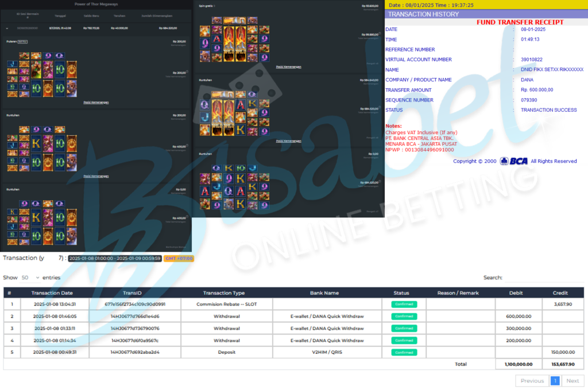Click the TRANSACTION HISTORY header bar
The width and height of the screenshot is (588, 390).
tap(486, 14)
